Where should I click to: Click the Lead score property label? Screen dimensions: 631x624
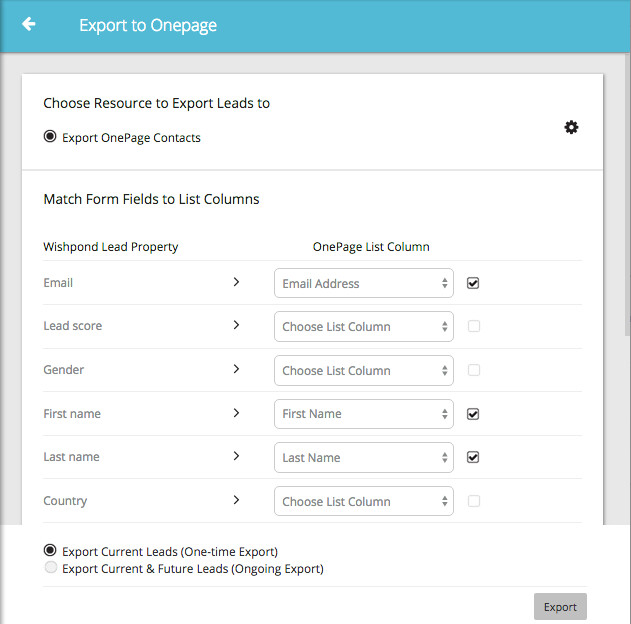[72, 325]
